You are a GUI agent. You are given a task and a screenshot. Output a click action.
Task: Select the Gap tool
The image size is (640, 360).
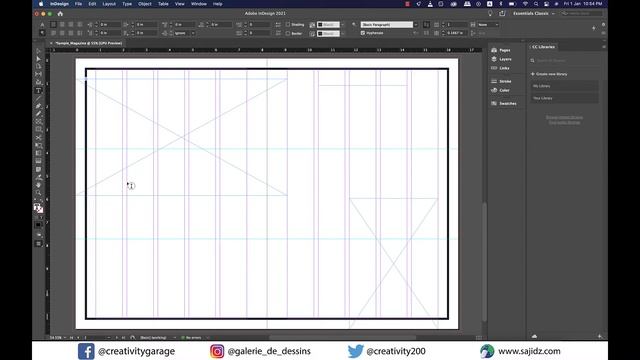point(38,74)
